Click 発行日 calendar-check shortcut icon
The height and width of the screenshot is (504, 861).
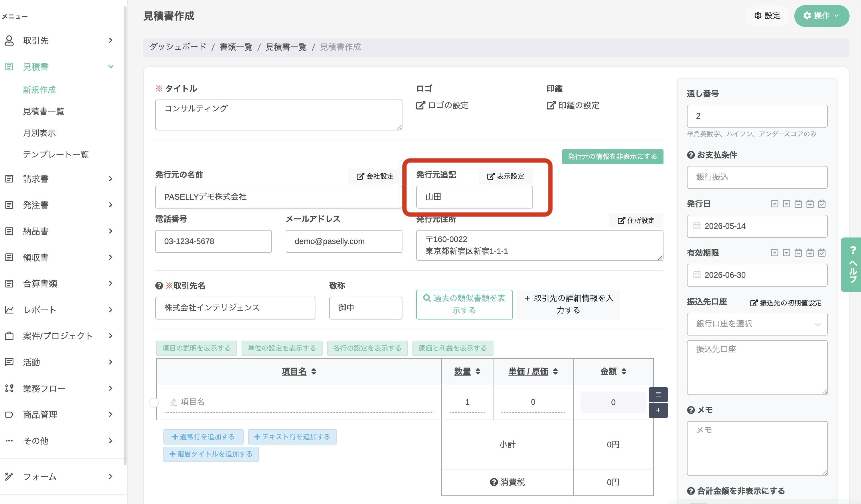point(822,204)
